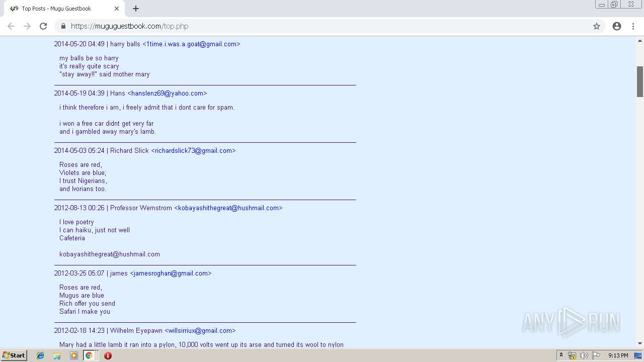
Task: Show hidden system tray icons
Action: point(561,355)
